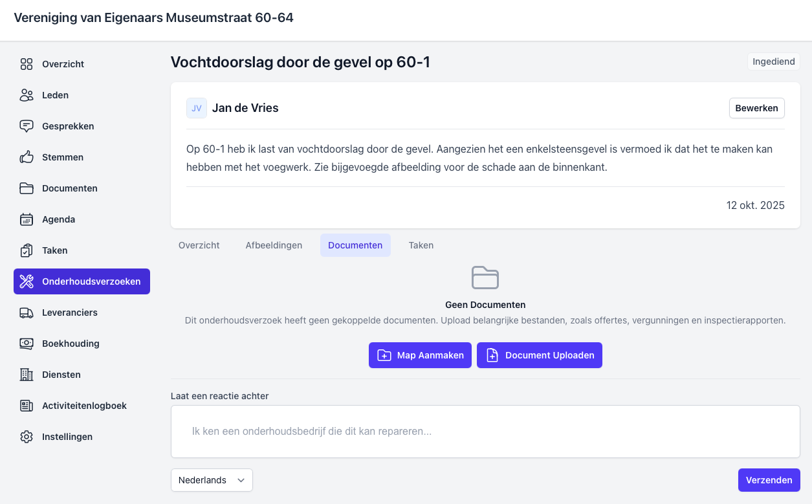Click the Document Uploaden button
812x504 pixels.
click(x=539, y=355)
